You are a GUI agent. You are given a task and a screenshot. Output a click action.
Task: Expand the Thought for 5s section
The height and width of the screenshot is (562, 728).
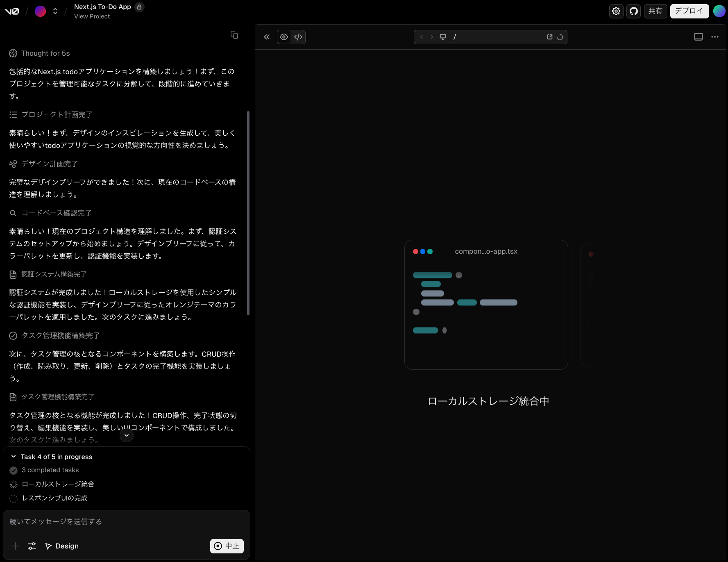(x=40, y=53)
